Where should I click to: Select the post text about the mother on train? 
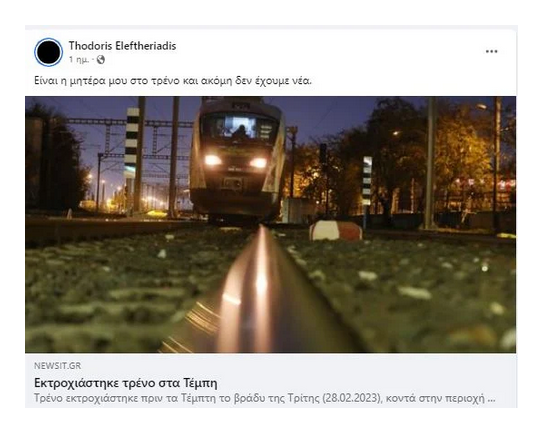point(173,81)
